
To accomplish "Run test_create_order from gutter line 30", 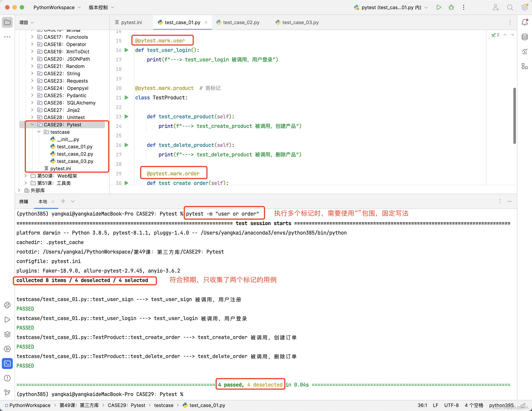I will pyautogui.click(x=126, y=183).
